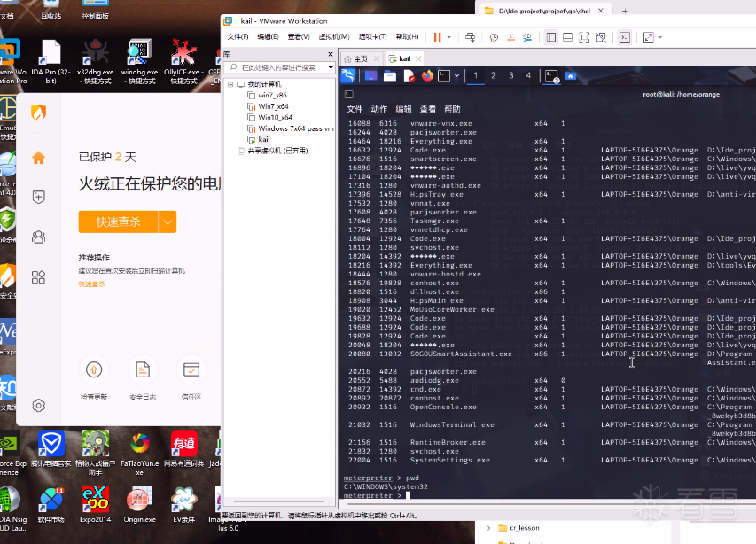The height and width of the screenshot is (544, 756).
Task: Open the power options dropdown beside pause
Action: pyautogui.click(x=448, y=37)
